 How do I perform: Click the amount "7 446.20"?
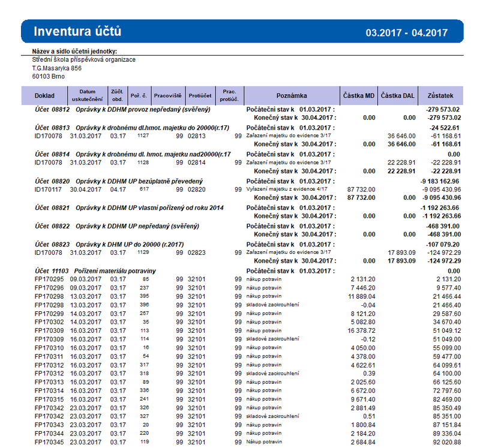point(363,288)
